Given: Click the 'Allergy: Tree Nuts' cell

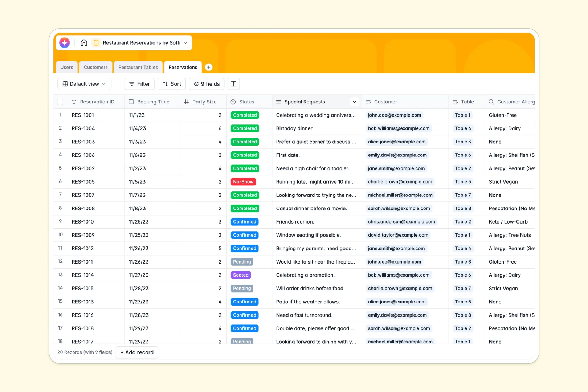Looking at the screenshot, I should [x=510, y=235].
